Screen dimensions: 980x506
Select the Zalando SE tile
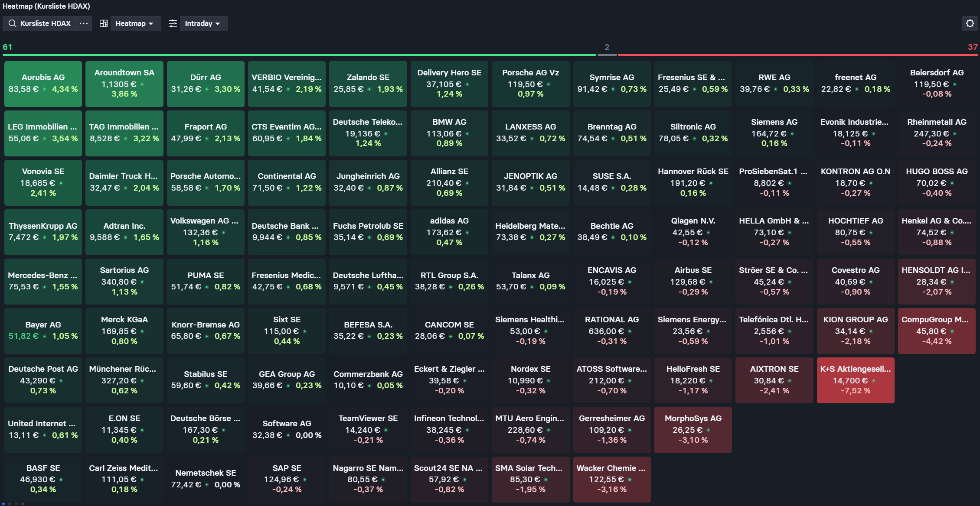click(x=368, y=84)
